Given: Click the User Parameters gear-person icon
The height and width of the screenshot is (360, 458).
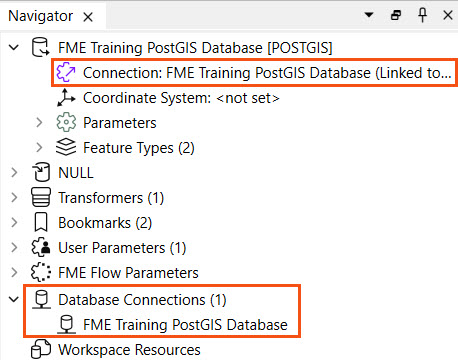Looking at the screenshot, I should tap(41, 248).
